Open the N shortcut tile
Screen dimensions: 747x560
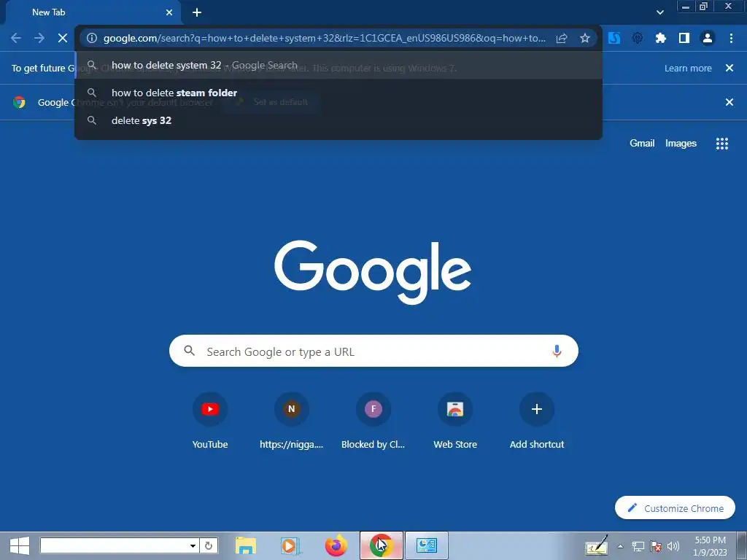pyautogui.click(x=292, y=422)
